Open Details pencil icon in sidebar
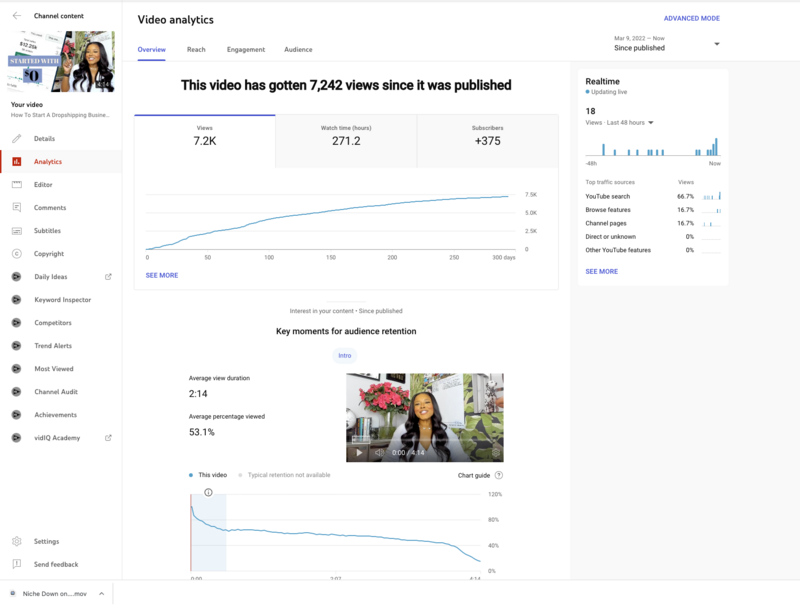This screenshot has height=607, width=800. 17,138
